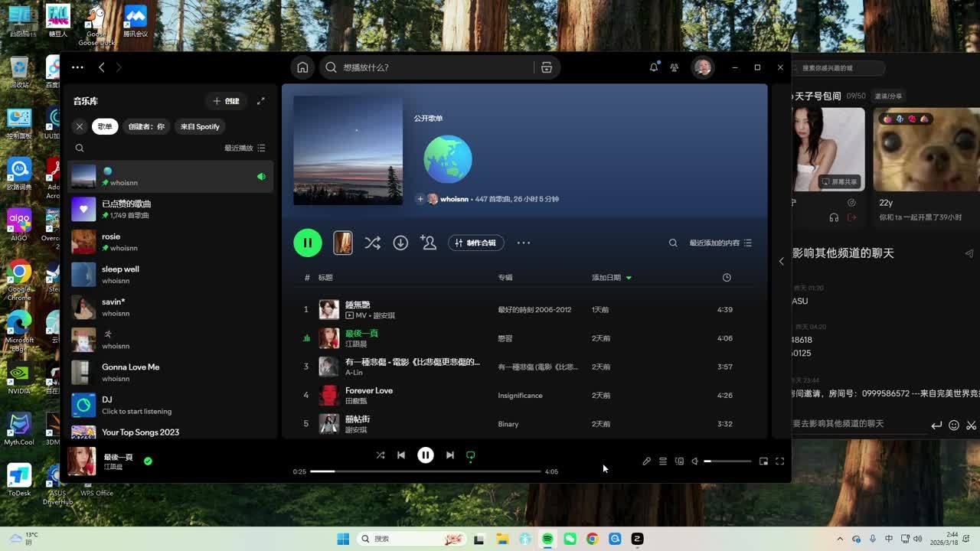
Task: Open the play queue panel
Action: 663,461
